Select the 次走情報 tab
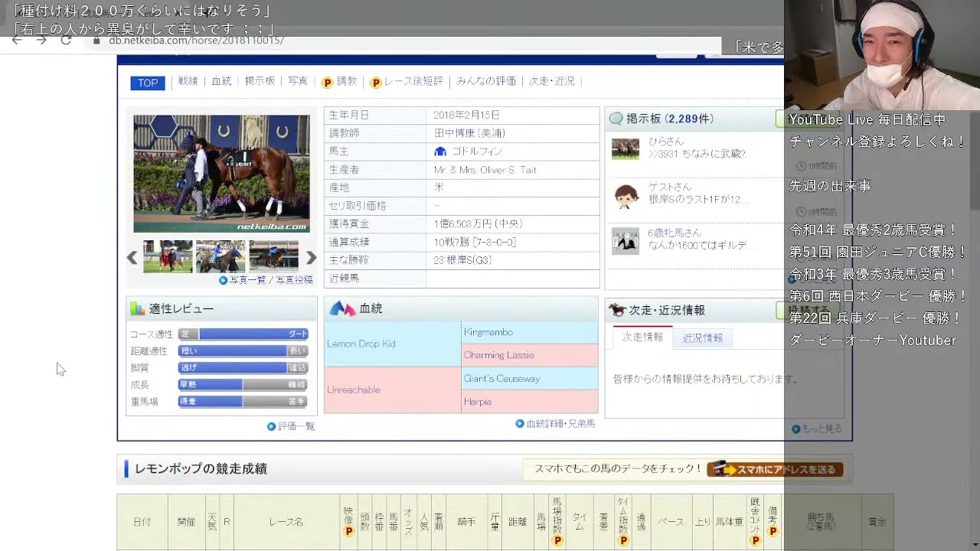Screen dimensions: 980x551 pyautogui.click(x=642, y=337)
